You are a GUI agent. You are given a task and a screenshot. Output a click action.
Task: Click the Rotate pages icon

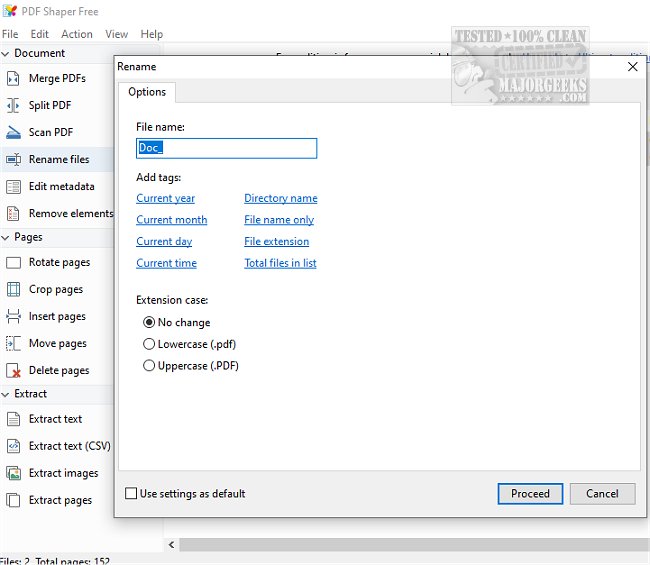pyautogui.click(x=13, y=262)
